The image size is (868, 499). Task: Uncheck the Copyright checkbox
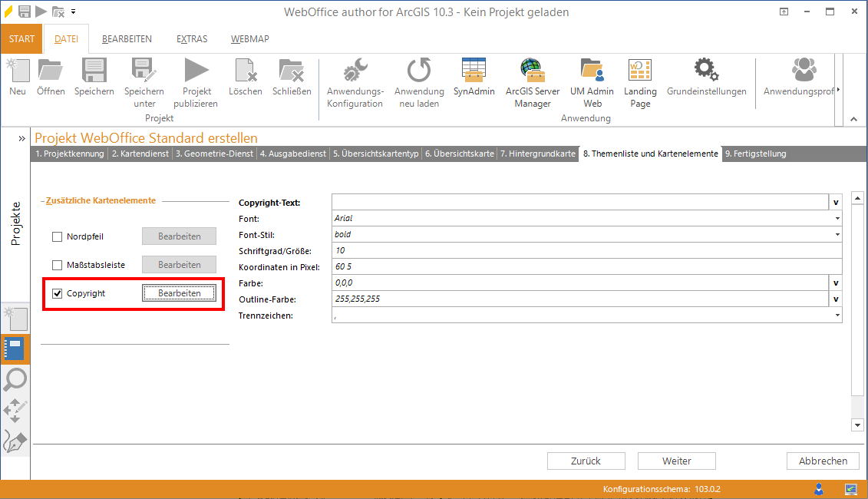[57, 293]
